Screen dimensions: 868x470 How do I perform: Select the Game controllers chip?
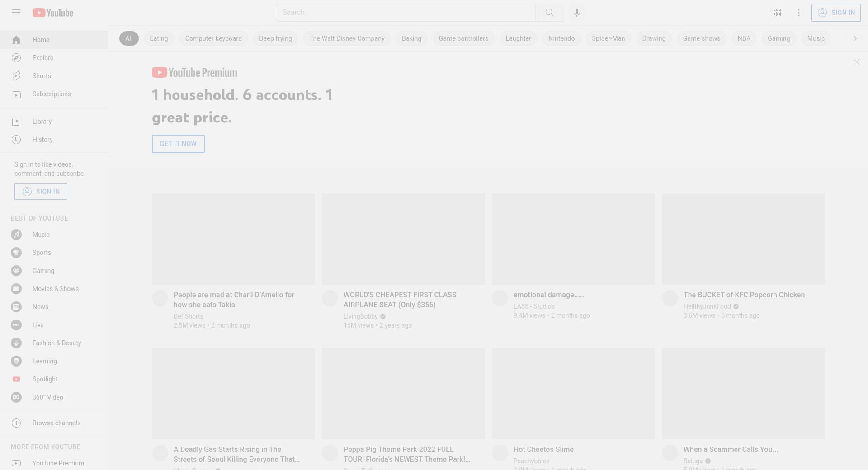point(463,38)
